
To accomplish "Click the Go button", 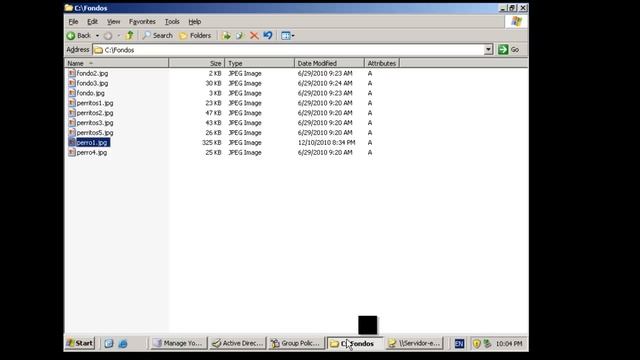I will [509, 50].
